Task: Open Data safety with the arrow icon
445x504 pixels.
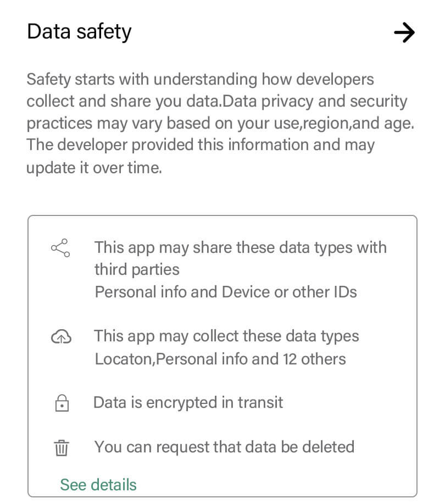Action: point(404,32)
